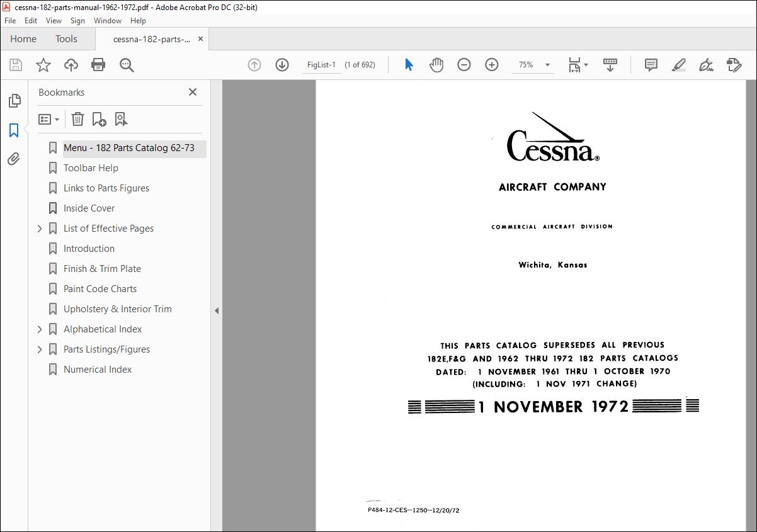Open the Attachments paperclip panel

click(14, 159)
